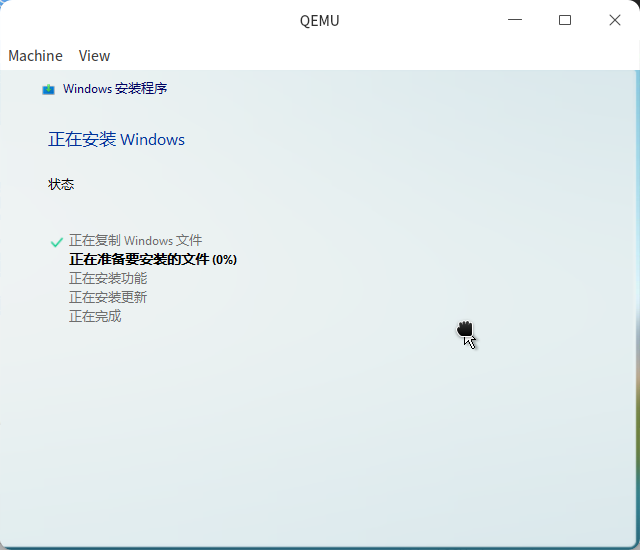This screenshot has width=640, height=550.
Task: Click the '正在复制 Windows 文件' step
Action: 136,241
